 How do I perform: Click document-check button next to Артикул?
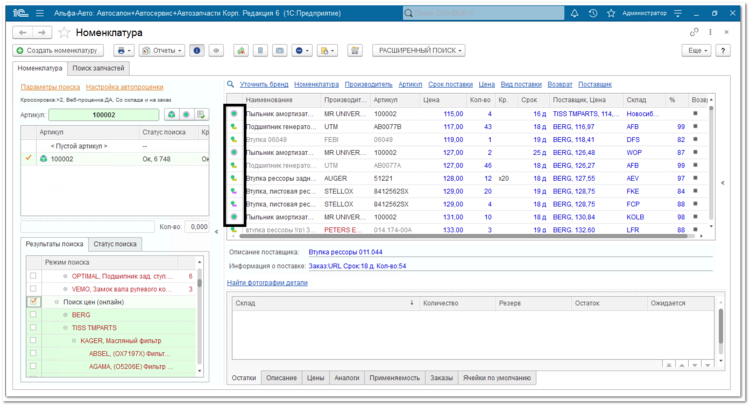[x=201, y=115]
